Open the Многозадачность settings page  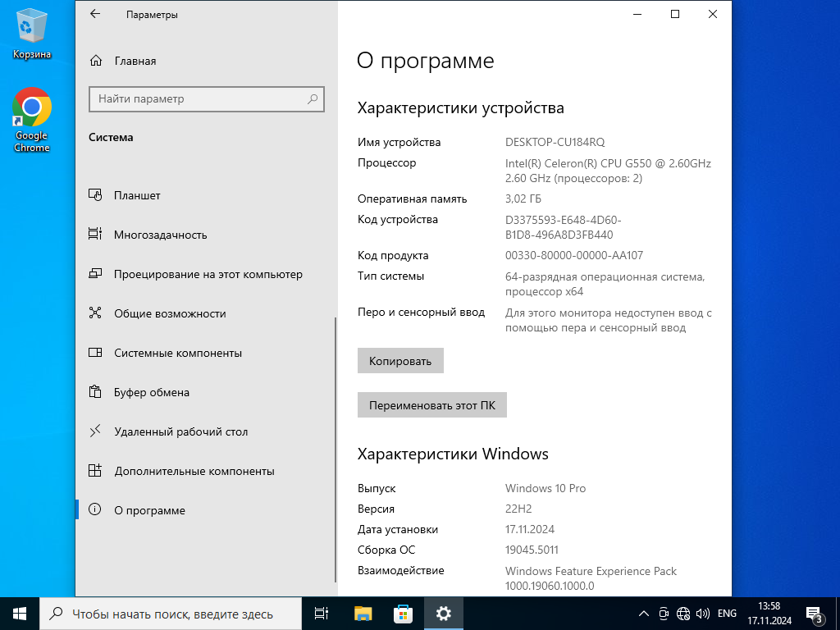(206, 235)
